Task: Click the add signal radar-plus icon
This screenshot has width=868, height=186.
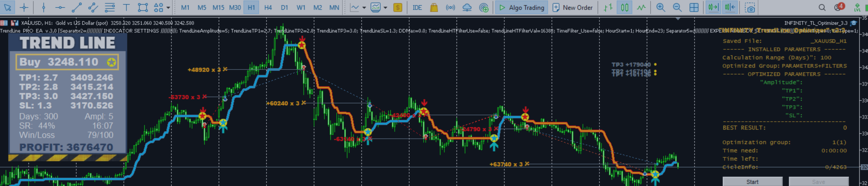Action: pyautogui.click(x=483, y=8)
